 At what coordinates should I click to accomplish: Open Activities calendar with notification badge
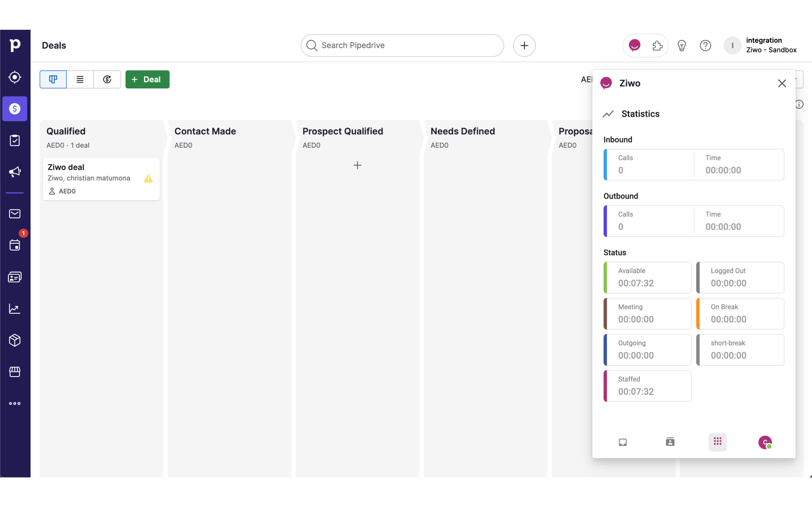pyautogui.click(x=15, y=245)
